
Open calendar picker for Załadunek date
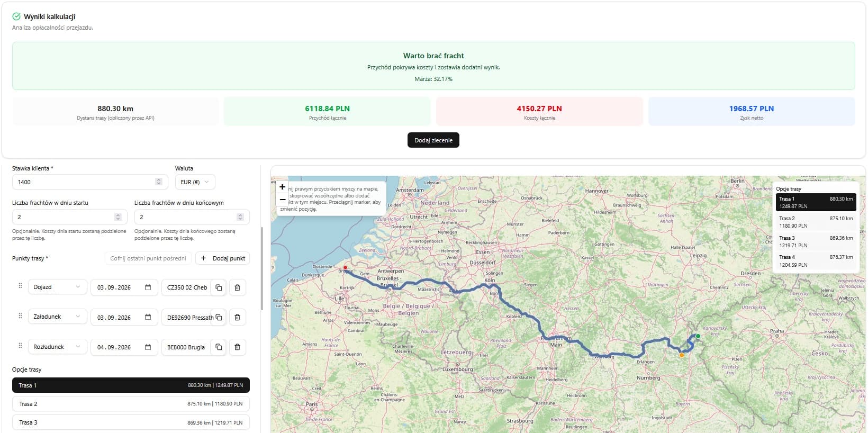pyautogui.click(x=148, y=317)
